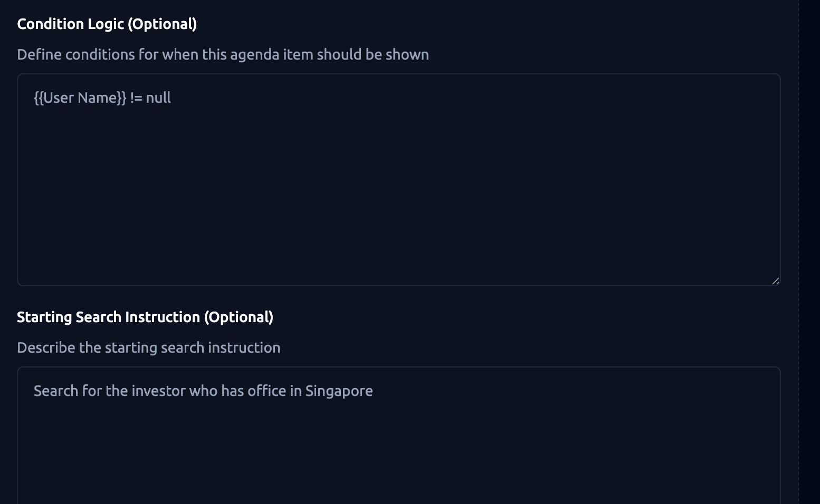Click "Define conditions for when…" helper text

tap(223, 55)
